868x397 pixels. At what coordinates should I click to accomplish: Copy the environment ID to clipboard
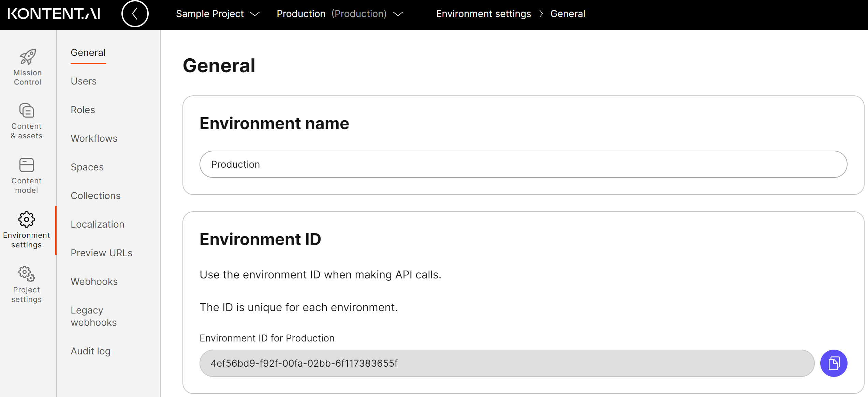833,363
